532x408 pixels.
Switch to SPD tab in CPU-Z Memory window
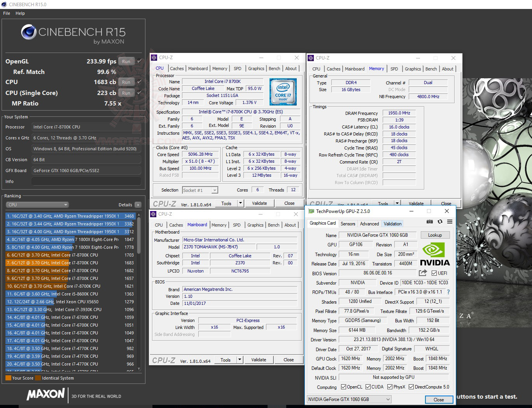394,69
